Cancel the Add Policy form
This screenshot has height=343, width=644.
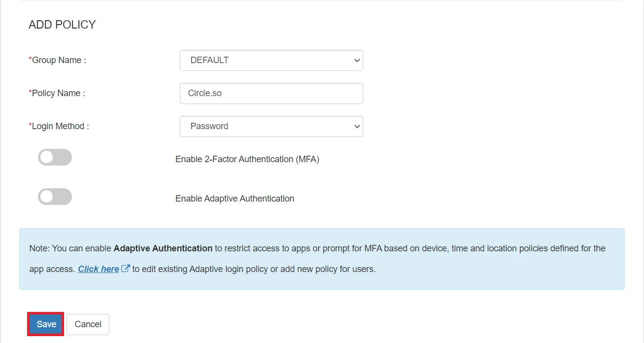[88, 324]
